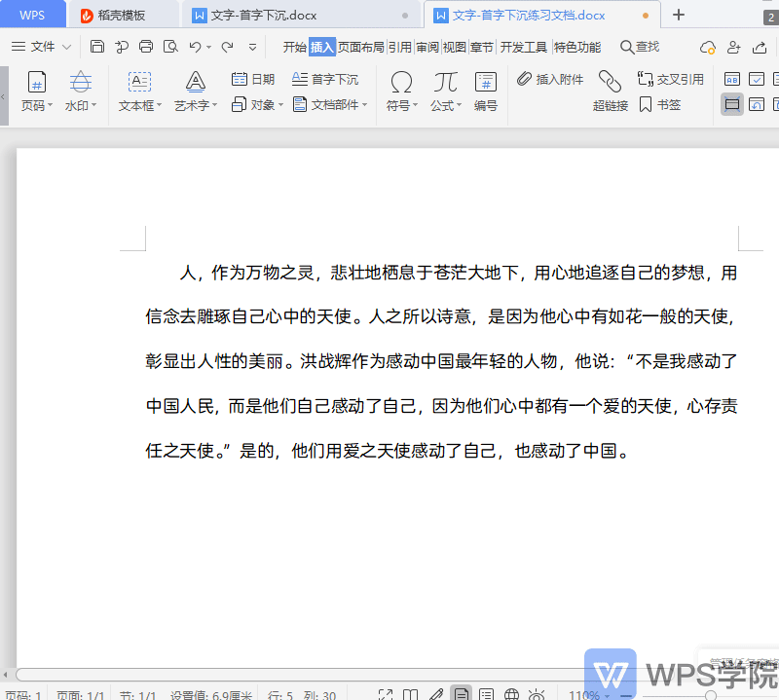The image size is (779, 700).
Task: Click the 超链接 hyperlink icon
Action: [x=611, y=91]
